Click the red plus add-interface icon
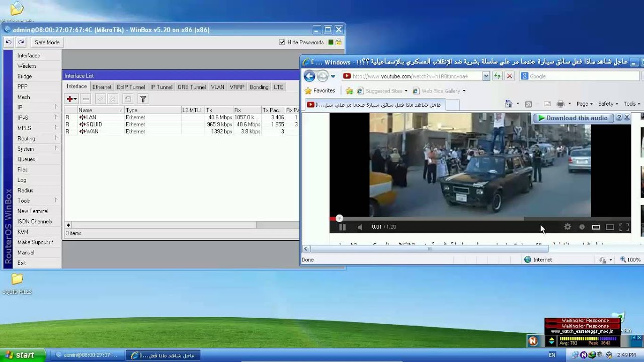Image resolution: width=644 pixels, height=362 pixels. tap(71, 99)
